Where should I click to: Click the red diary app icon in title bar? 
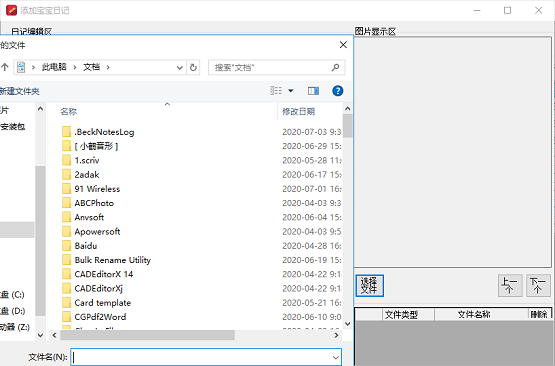pos(11,10)
